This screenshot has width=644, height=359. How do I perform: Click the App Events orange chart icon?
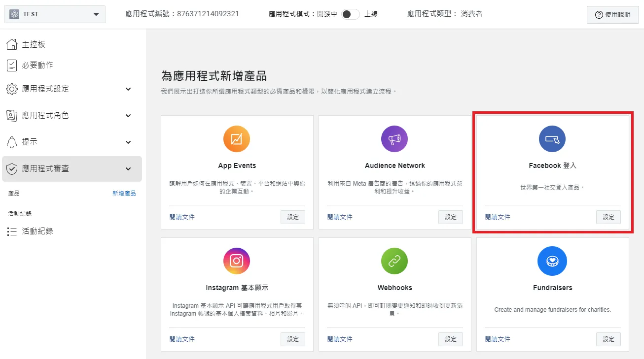[237, 139]
